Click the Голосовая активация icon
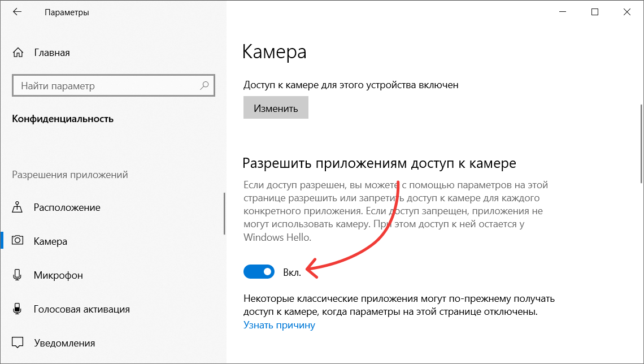 pyautogui.click(x=18, y=309)
